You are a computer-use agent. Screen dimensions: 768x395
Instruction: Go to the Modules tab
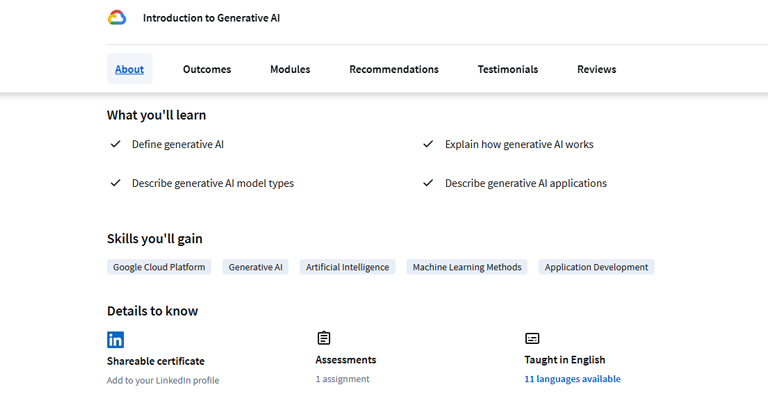pyautogui.click(x=290, y=69)
